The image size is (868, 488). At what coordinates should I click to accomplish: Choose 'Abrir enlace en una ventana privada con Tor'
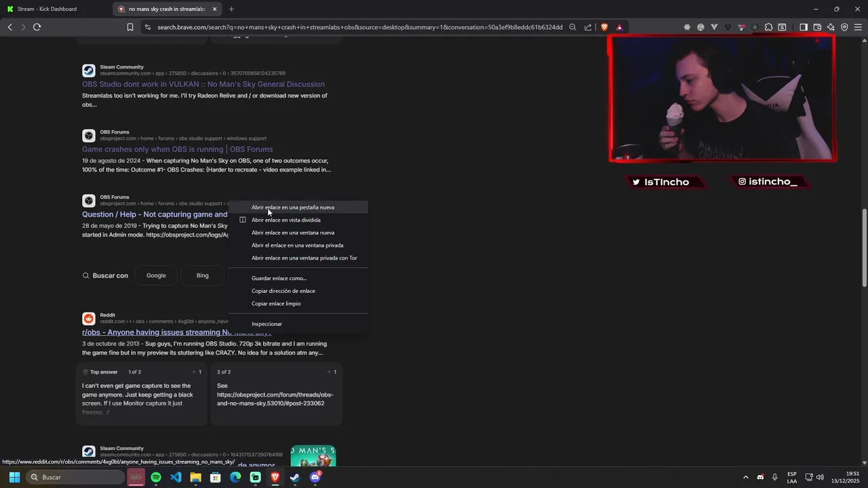click(298, 258)
